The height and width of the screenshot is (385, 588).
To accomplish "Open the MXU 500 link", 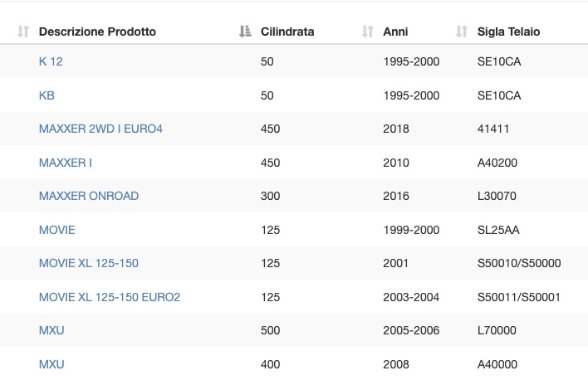I will coord(51,330).
